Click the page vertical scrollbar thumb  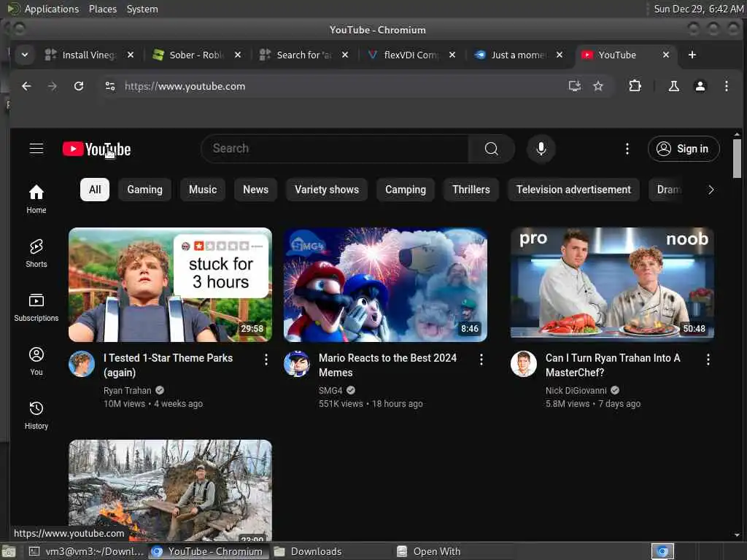click(737, 158)
